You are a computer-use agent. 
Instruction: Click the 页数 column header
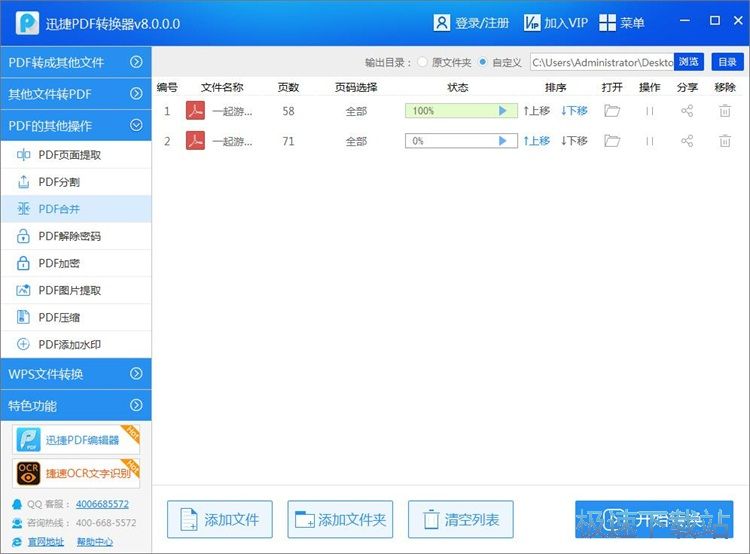(288, 87)
